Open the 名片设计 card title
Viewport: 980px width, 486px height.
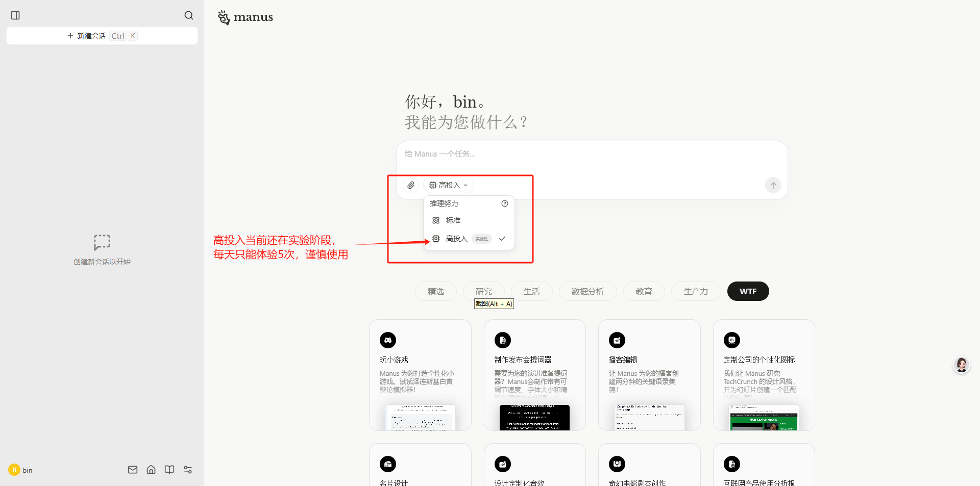click(x=394, y=482)
